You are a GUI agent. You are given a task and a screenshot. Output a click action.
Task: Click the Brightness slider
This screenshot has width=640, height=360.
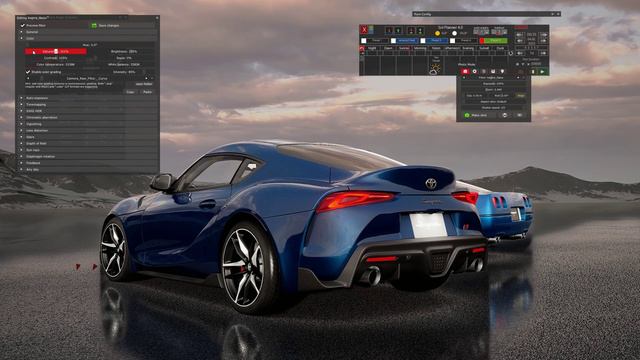coord(124,51)
